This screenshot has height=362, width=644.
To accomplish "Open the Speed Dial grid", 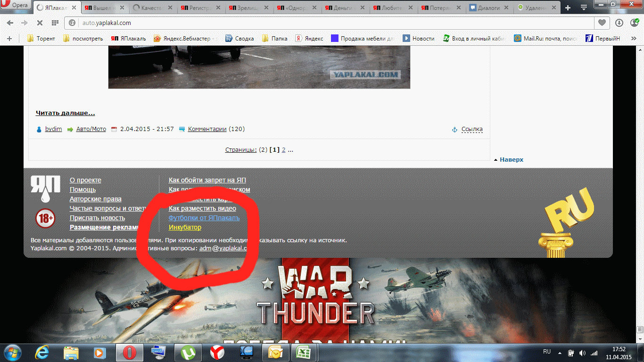I will (x=55, y=23).
